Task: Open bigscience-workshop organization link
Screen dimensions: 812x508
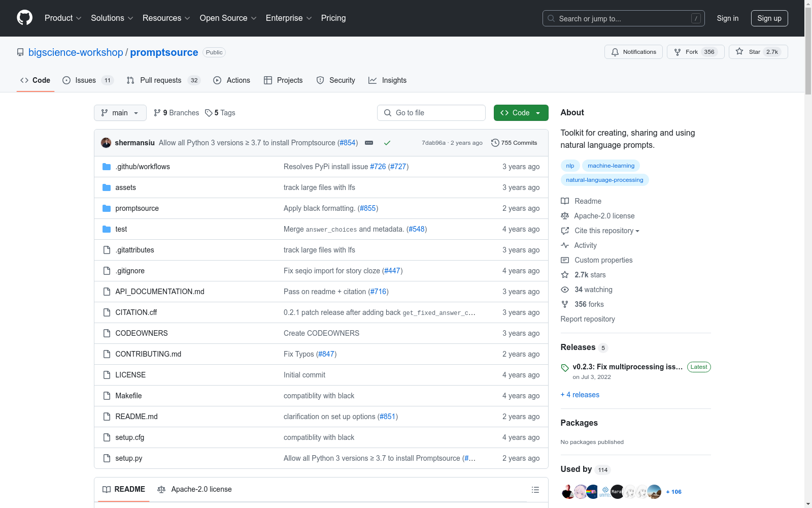Action: pos(76,52)
